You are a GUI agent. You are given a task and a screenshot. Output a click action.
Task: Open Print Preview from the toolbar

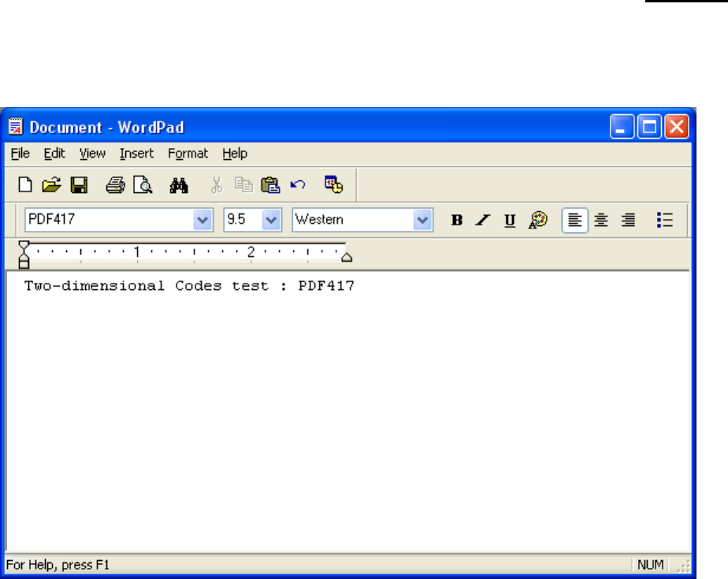tap(143, 185)
